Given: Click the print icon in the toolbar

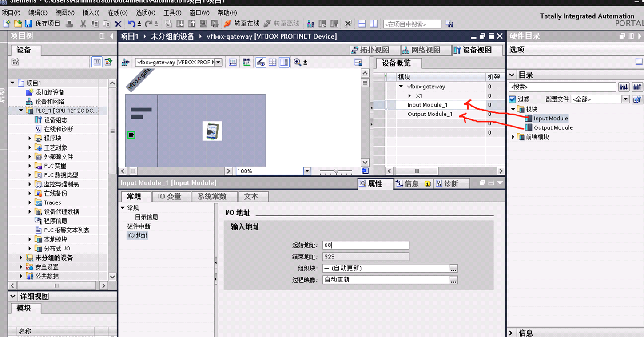Looking at the screenshot, I should point(69,24).
